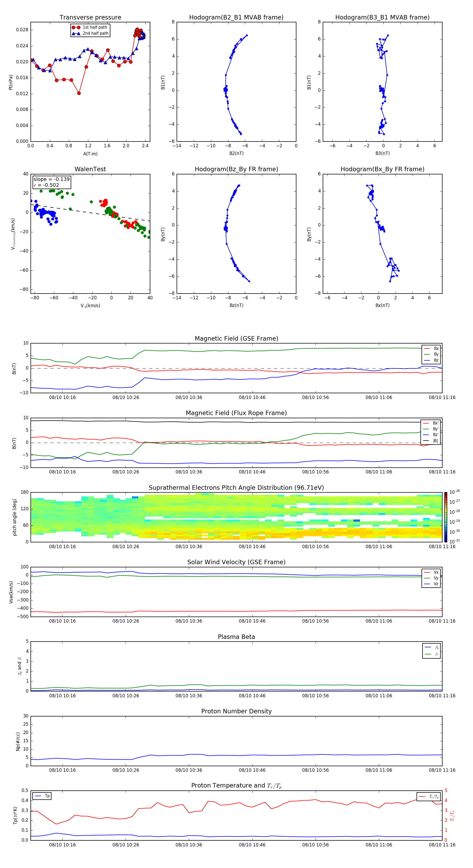Click the 'r = -0.502' annotation
This screenshot has width=473, height=868.
coord(47,185)
